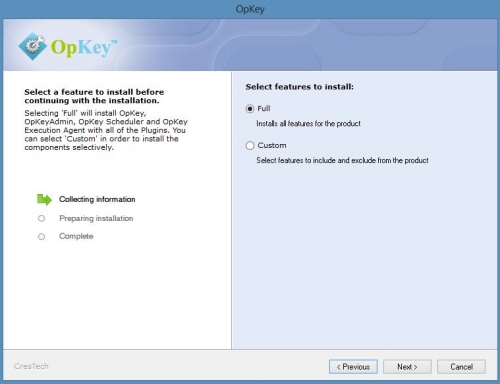Click the OpKey window title text
Viewport: 500px width, 384px height.
click(250, 9)
